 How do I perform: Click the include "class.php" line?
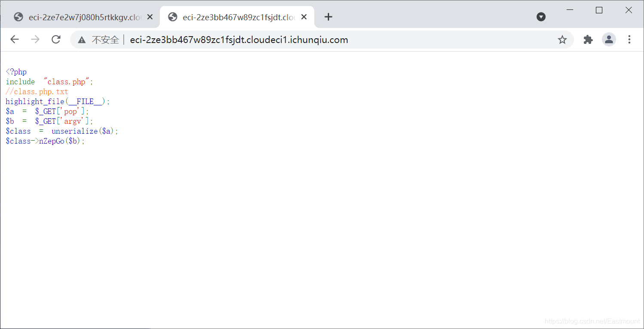(x=49, y=82)
